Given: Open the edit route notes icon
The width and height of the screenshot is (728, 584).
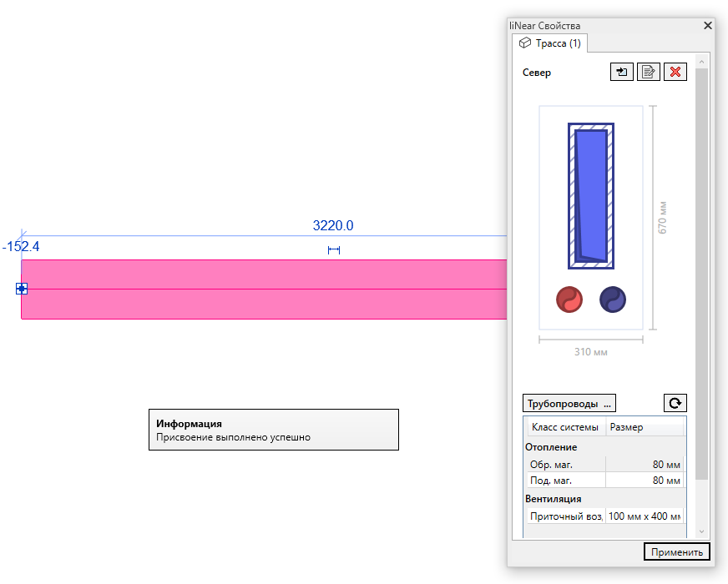Looking at the screenshot, I should click(x=648, y=72).
